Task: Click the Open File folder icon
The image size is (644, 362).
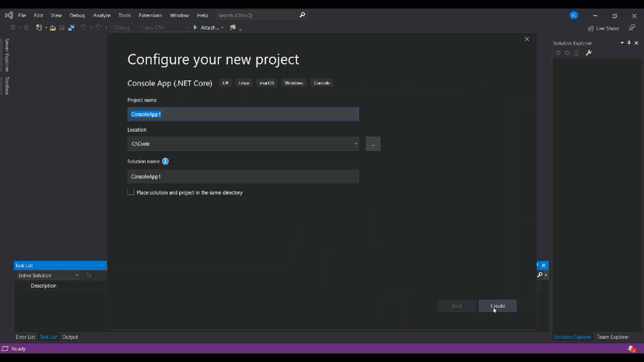Action: coord(53,28)
